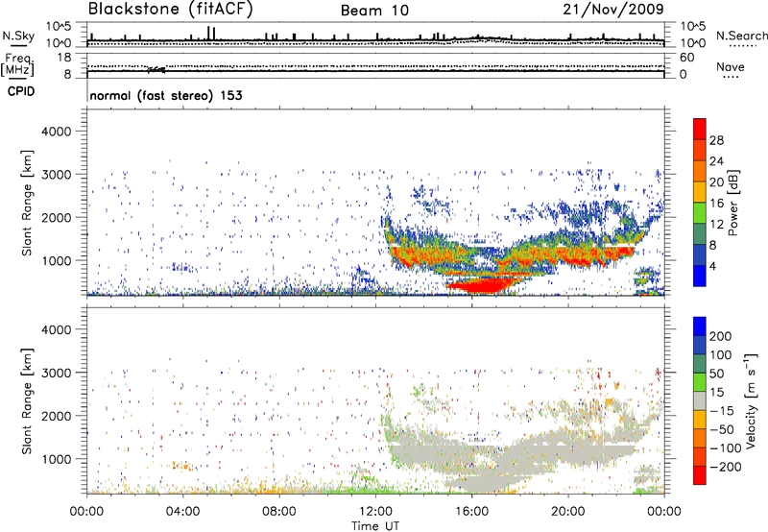Click the velocity panel 'Slant Range [km]' label
Screen dimensions: 768x532
(27, 401)
